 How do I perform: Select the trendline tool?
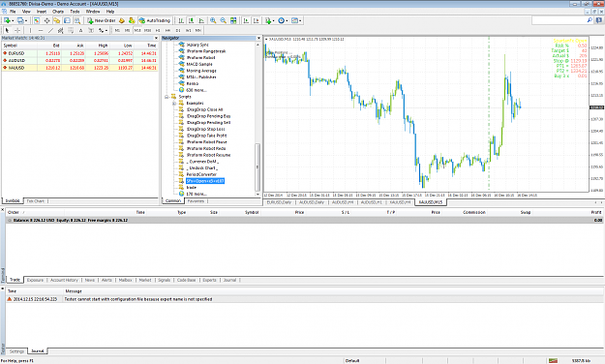tap(50, 30)
